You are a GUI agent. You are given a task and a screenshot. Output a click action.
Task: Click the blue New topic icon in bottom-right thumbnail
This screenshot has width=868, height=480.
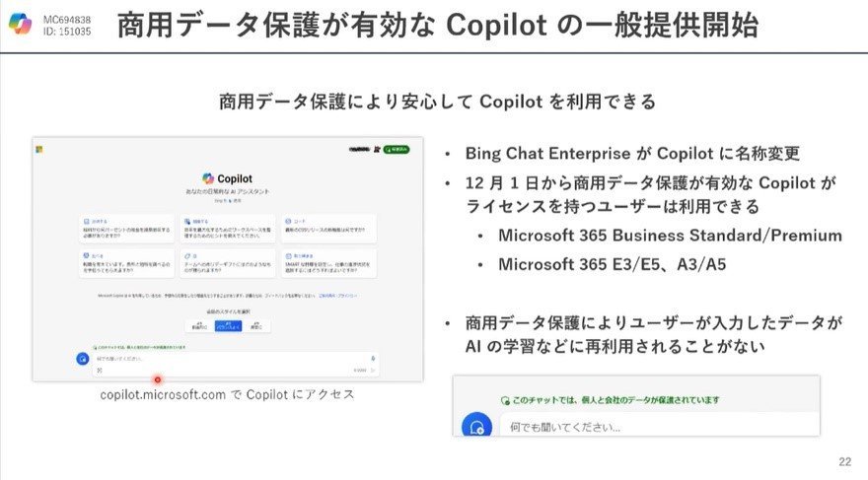click(476, 426)
